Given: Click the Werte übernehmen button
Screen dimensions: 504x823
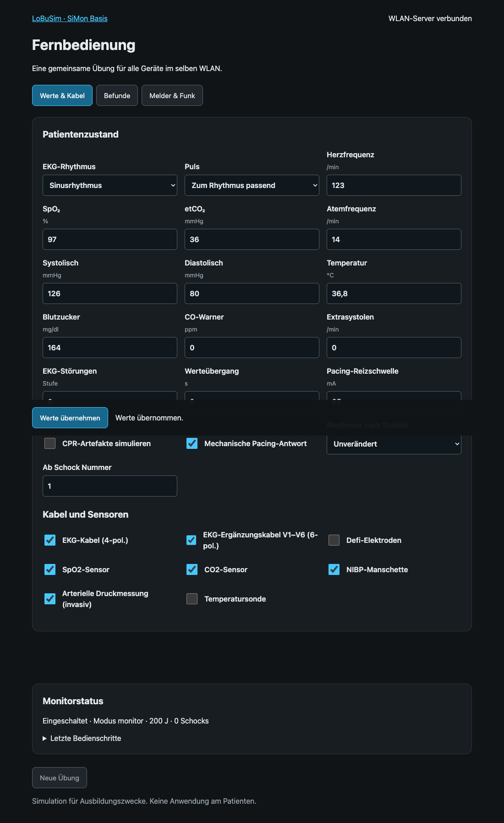Looking at the screenshot, I should pyautogui.click(x=70, y=418).
